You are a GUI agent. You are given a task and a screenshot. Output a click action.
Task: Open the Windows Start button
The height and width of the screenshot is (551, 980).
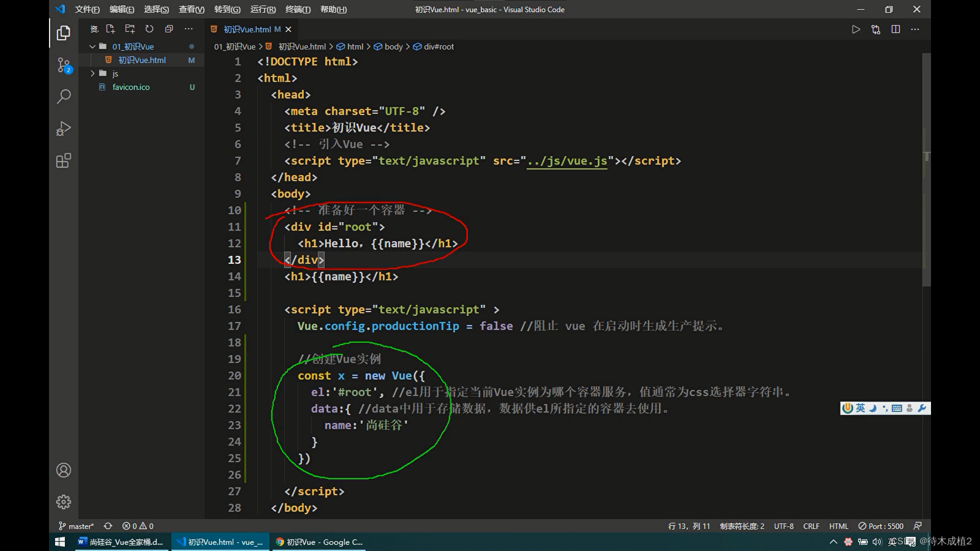click(x=60, y=542)
